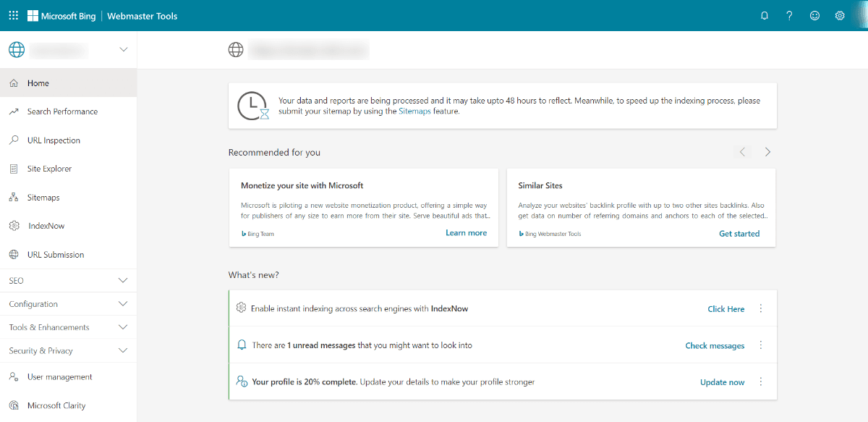Open the notifications bell icon
Viewport: 868px width, 422px height.
point(765,16)
